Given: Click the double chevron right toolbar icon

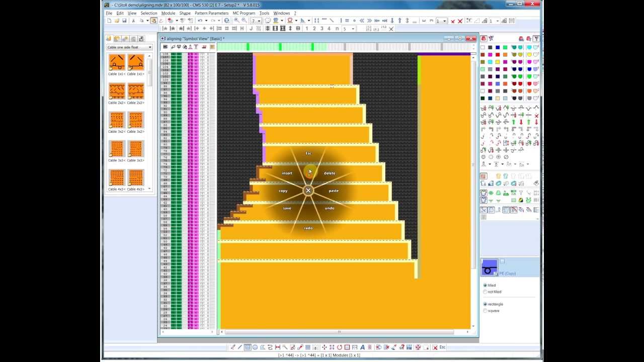Looking at the screenshot, I should [369, 21].
